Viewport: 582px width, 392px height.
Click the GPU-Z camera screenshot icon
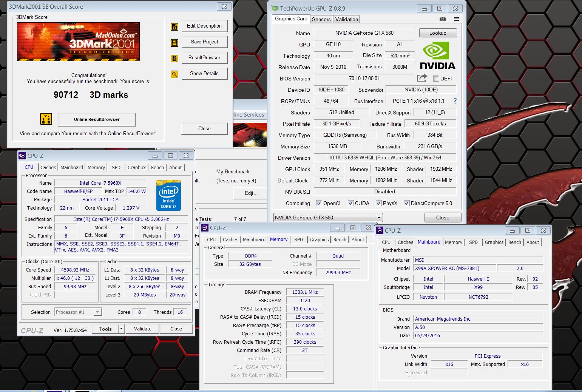pos(443,19)
